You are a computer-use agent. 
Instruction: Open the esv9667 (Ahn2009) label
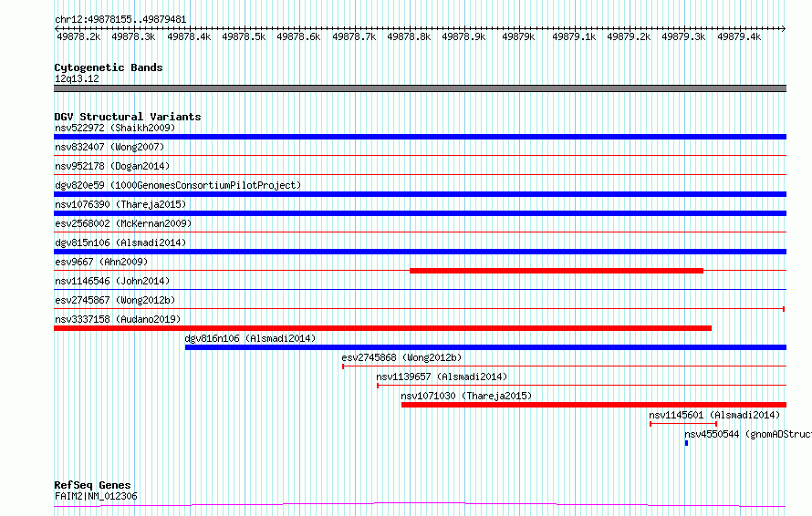point(101,262)
